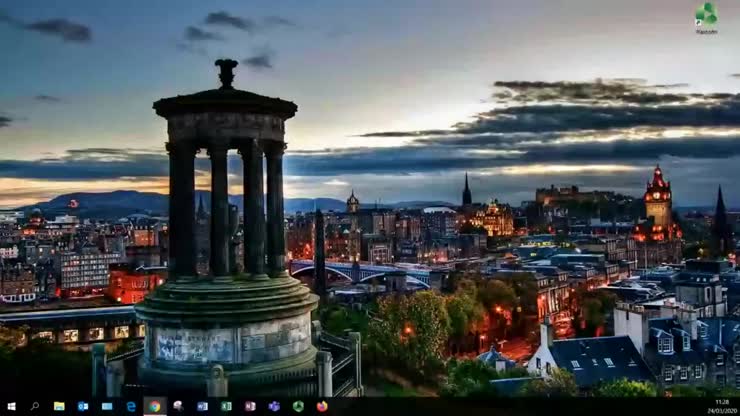Open the Windows Start menu

(x=10, y=406)
